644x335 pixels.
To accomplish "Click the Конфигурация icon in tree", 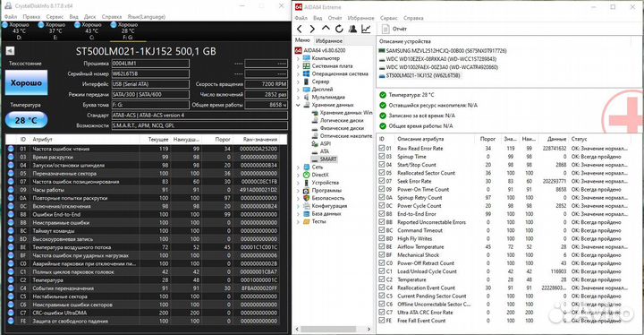I will (x=307, y=206).
